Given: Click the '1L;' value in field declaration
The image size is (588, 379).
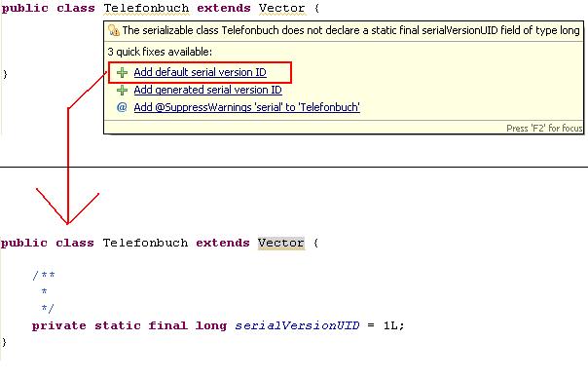Looking at the screenshot, I should click(x=393, y=325).
